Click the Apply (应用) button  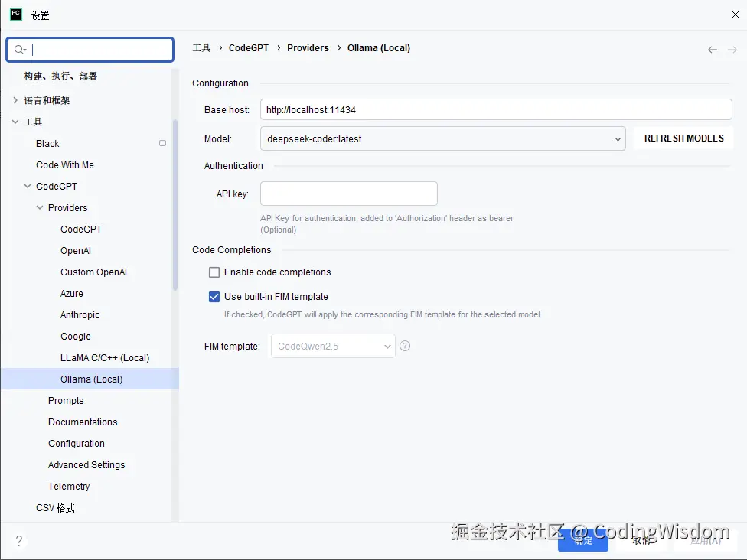click(706, 541)
